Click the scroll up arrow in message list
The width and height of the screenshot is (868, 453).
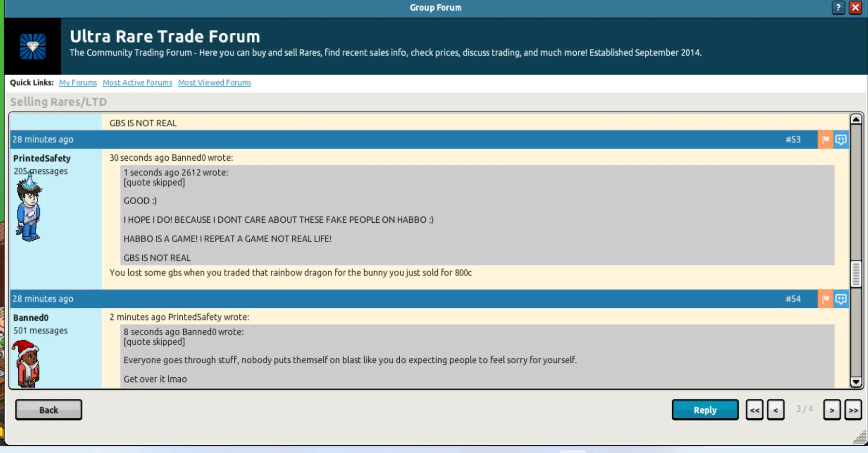click(856, 119)
